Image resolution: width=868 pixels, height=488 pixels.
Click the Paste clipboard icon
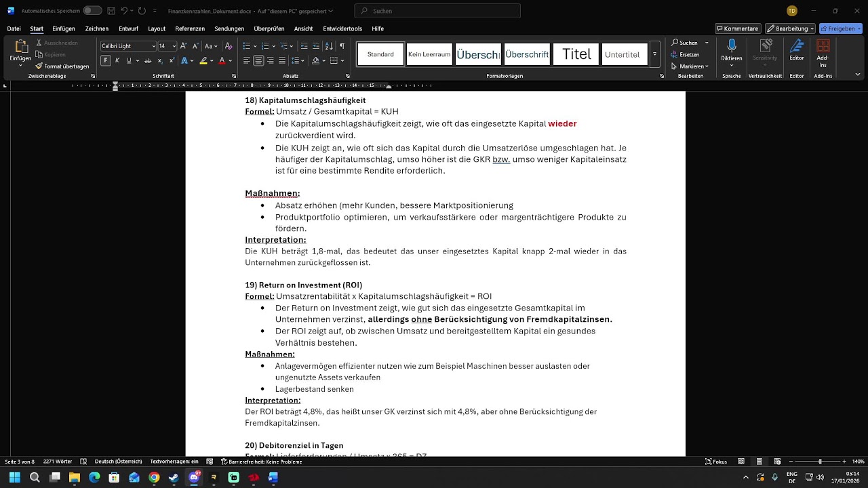20,47
